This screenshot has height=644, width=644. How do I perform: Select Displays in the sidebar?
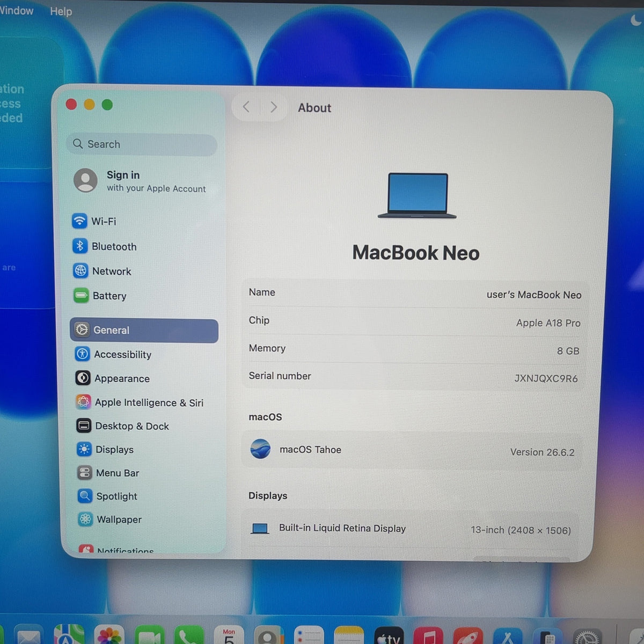pos(105,449)
